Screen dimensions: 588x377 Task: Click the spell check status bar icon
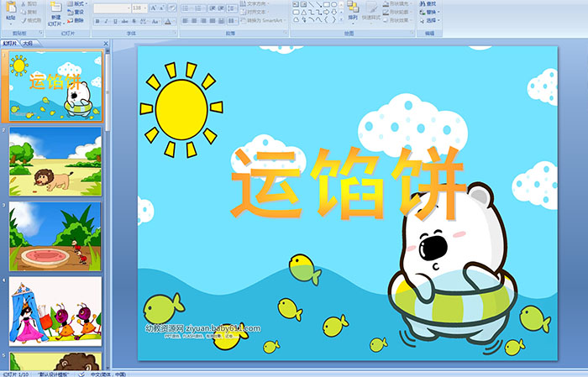click(x=81, y=374)
